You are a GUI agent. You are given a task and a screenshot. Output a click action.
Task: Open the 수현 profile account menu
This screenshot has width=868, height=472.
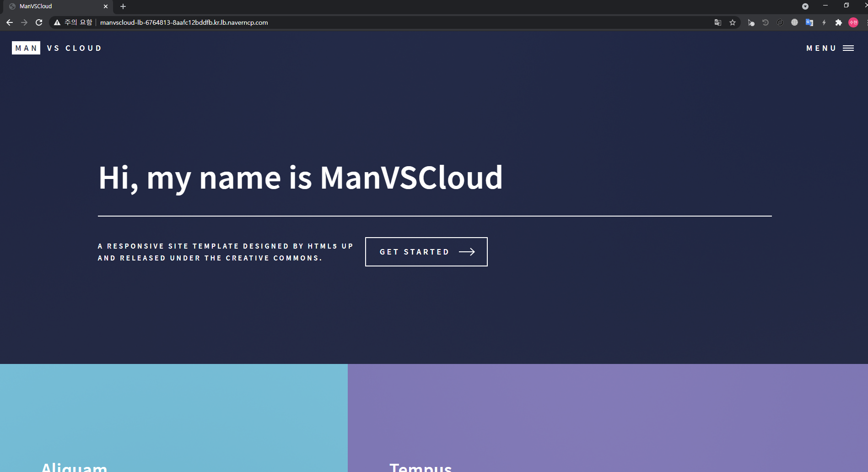[x=853, y=22]
